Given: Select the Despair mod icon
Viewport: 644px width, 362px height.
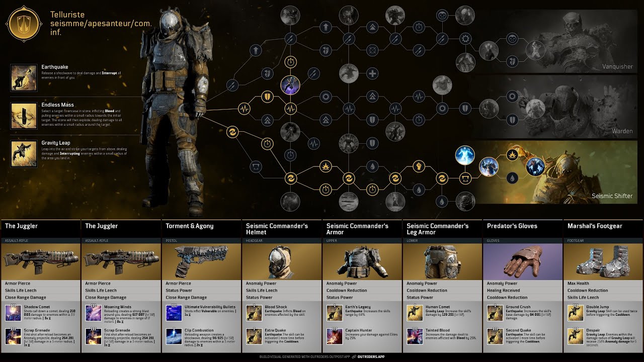Looking at the screenshot, I should coord(576,335).
